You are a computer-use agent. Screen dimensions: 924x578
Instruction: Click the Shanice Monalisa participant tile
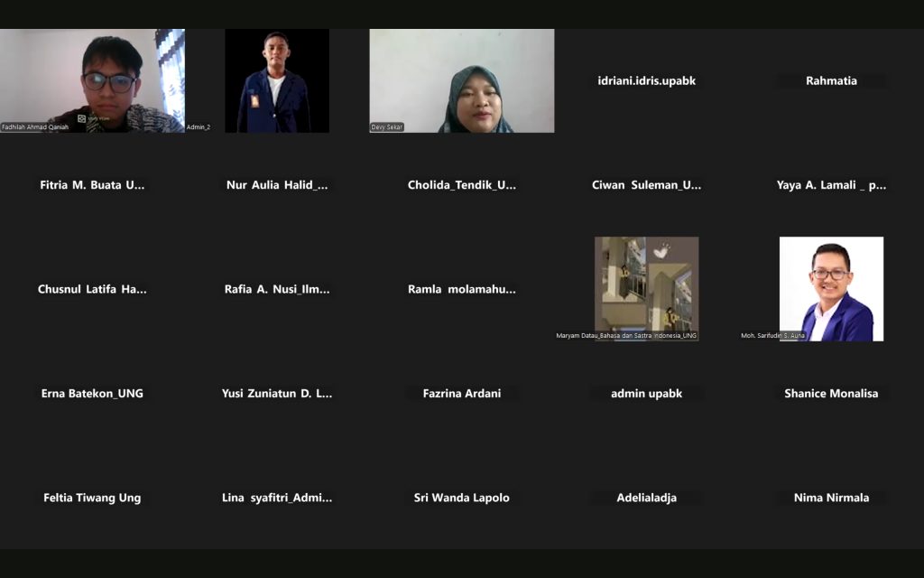pos(831,393)
